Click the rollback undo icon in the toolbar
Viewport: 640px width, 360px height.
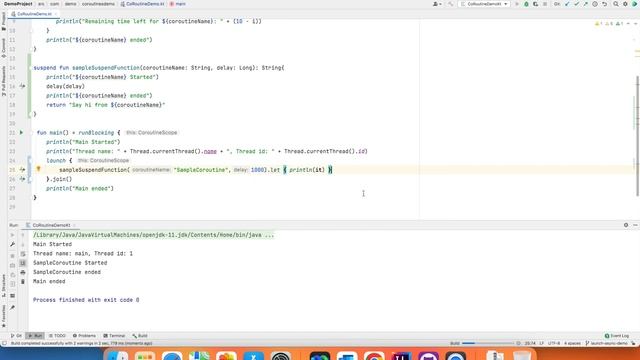pos(604,4)
